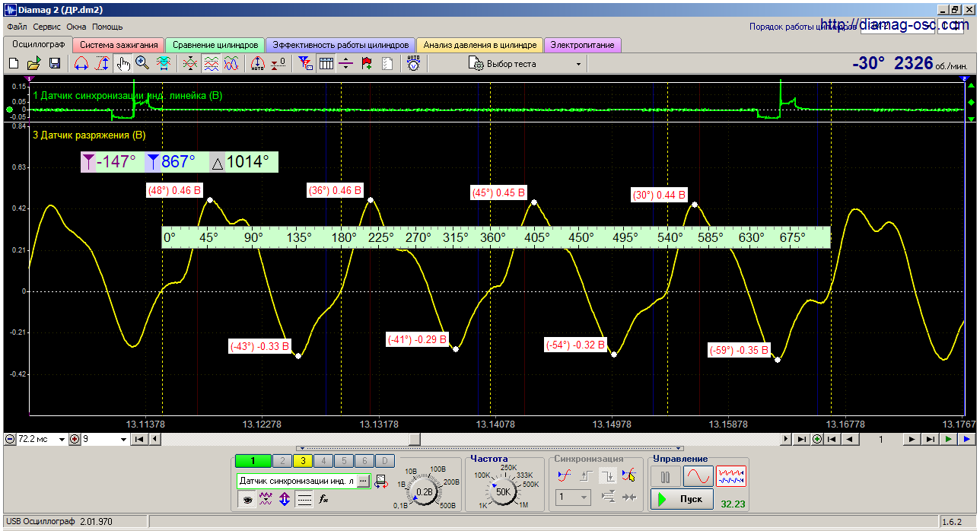980x531 pixels.
Task: Toggle channel 4 button
Action: pos(323,461)
